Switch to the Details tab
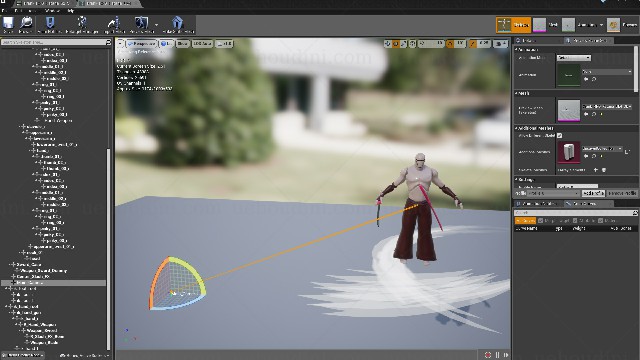 pos(528,40)
